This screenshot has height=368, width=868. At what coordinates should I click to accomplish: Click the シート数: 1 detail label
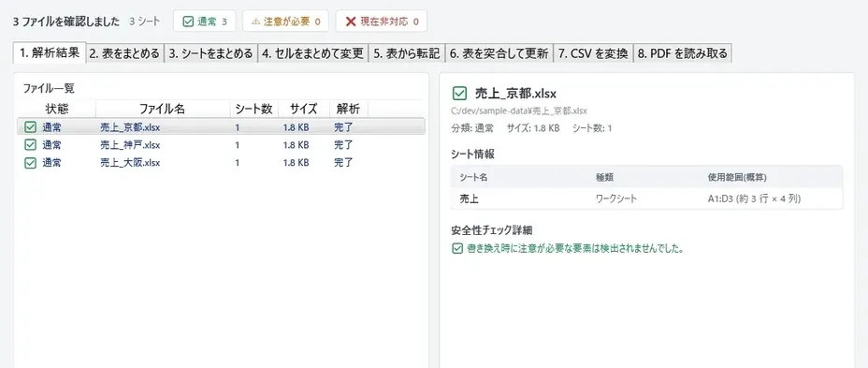[x=592, y=128]
